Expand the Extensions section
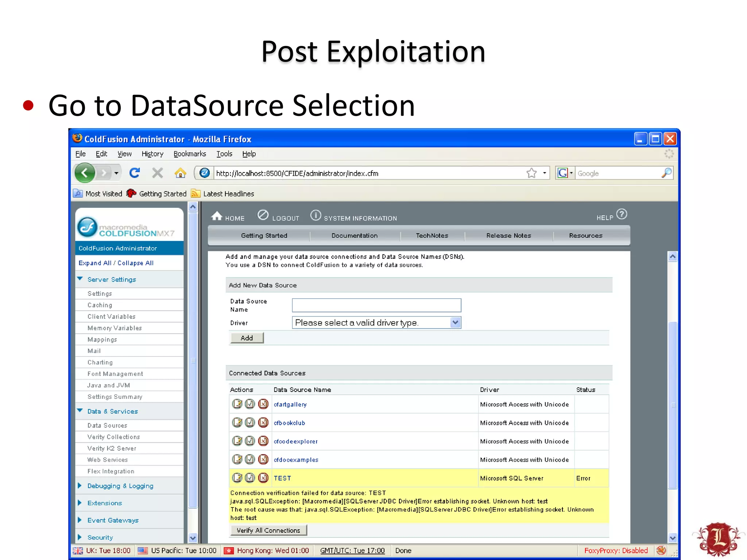Image resolution: width=747 pixels, height=560 pixels. [x=80, y=503]
